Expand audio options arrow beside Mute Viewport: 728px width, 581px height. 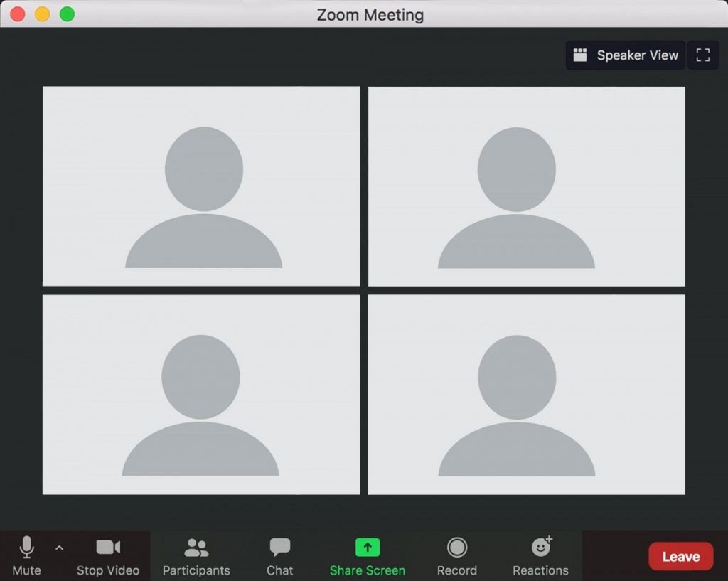click(x=59, y=548)
